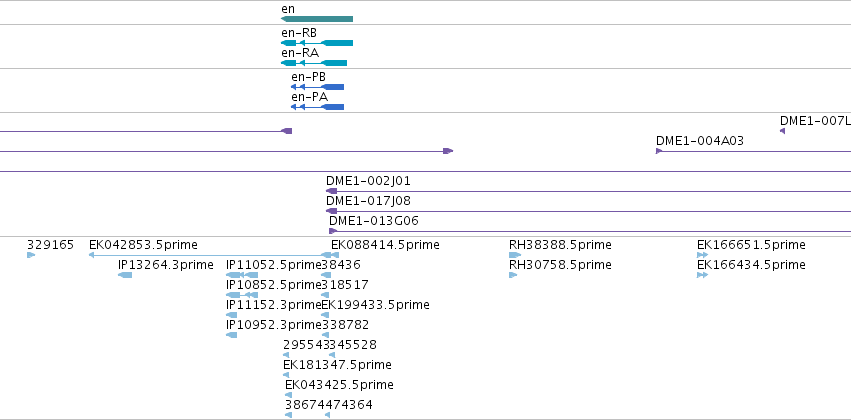
Task: Click the EK166434.5prime EST label
Action: pyautogui.click(x=751, y=265)
